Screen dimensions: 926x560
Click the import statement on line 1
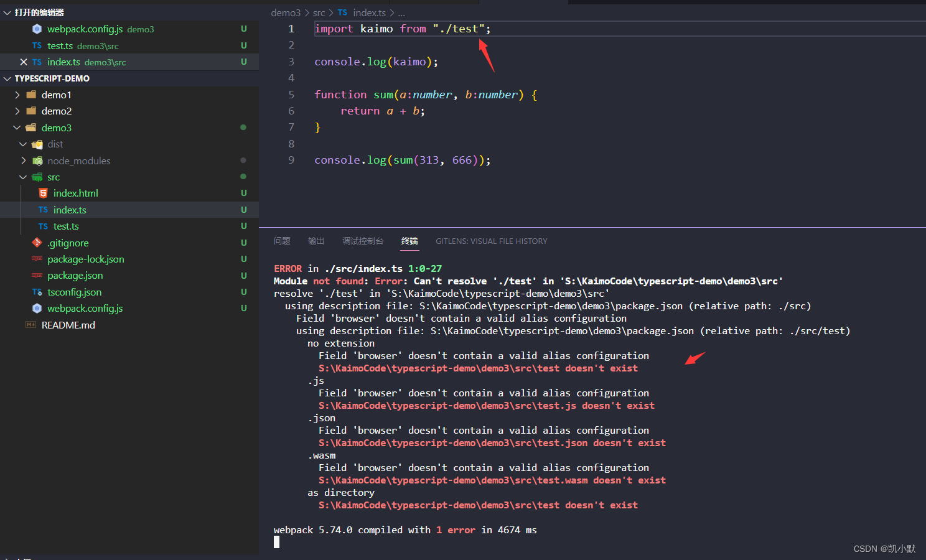(403, 29)
